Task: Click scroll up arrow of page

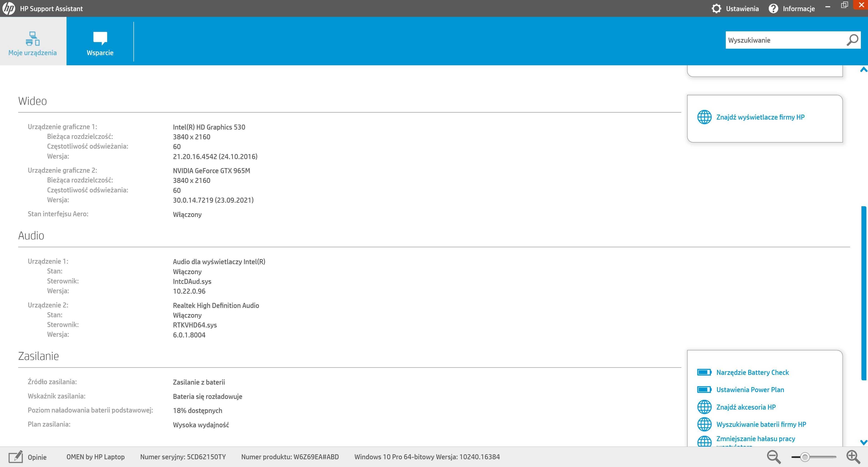Action: pyautogui.click(x=864, y=69)
